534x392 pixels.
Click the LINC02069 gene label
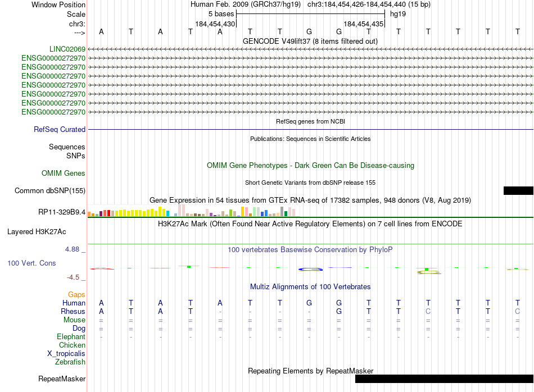click(x=67, y=49)
